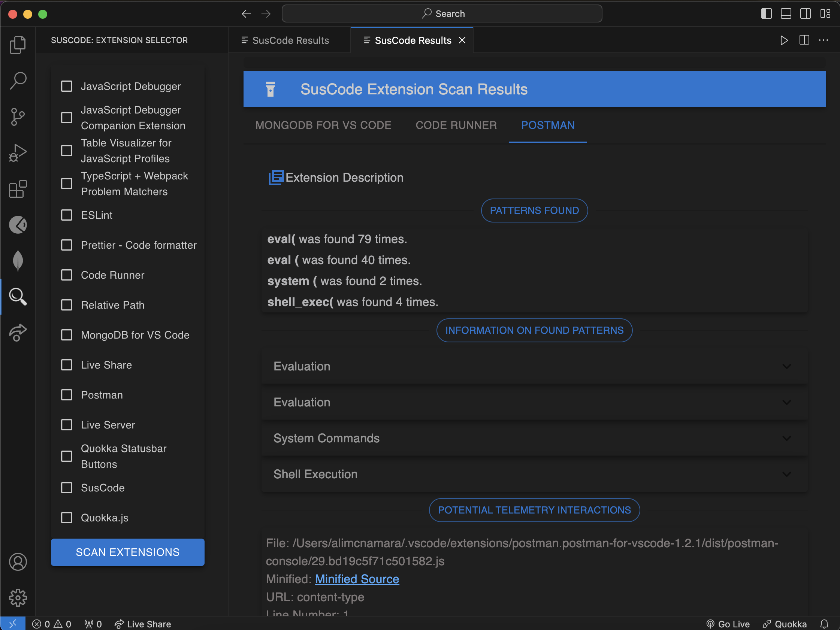Screen dimensions: 840x630
Task: Check Quokka Statusbar Buttons checkbox
Action: tap(67, 456)
